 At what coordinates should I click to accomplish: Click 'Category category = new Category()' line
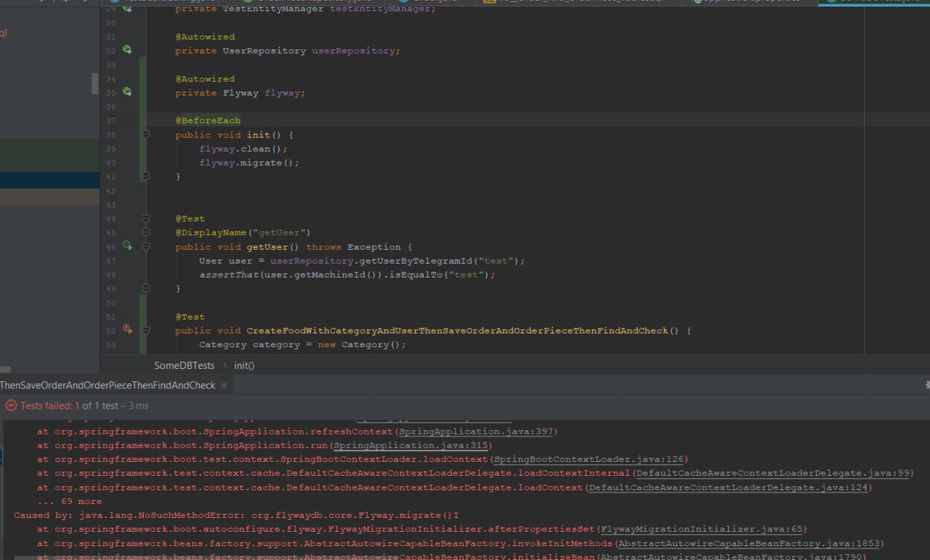pyautogui.click(x=303, y=344)
